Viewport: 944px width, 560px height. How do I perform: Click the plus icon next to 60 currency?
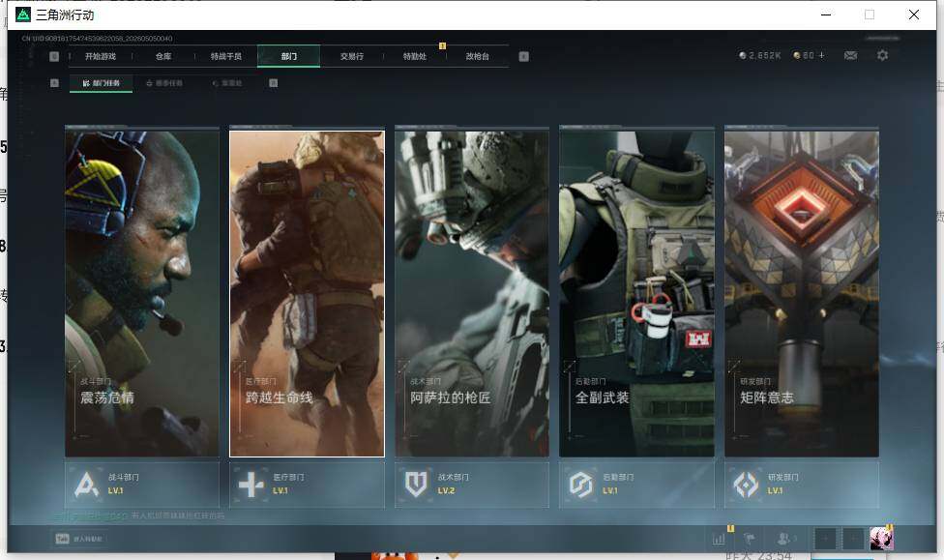tap(822, 55)
